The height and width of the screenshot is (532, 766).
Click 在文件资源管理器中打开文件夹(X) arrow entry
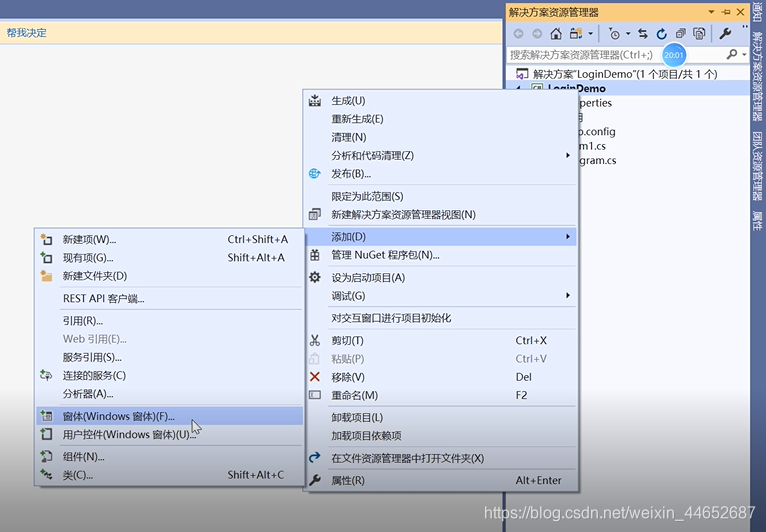coord(440,458)
